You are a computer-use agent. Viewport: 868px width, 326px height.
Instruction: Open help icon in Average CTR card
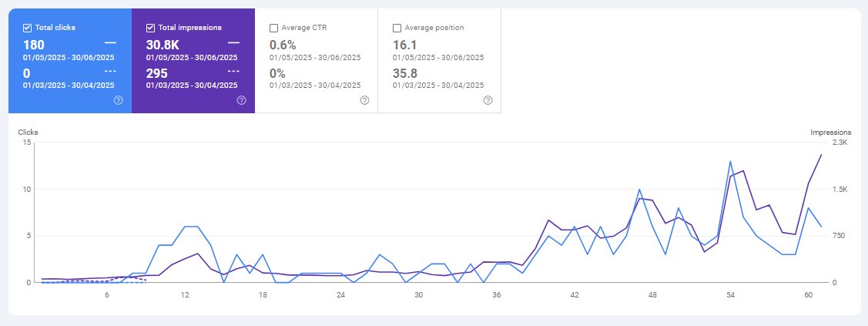364,100
